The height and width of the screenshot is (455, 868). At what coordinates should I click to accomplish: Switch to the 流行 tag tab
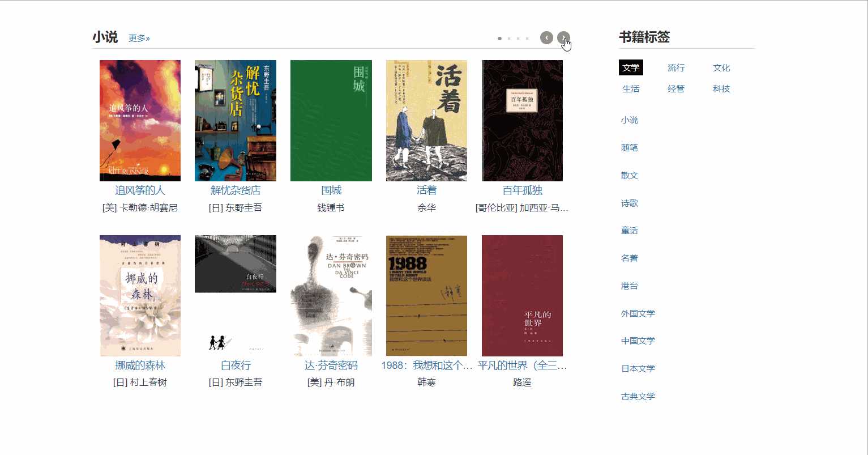coord(676,67)
